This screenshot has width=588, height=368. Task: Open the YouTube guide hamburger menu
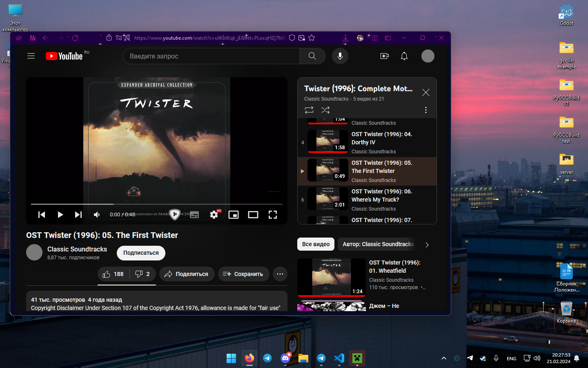[31, 56]
